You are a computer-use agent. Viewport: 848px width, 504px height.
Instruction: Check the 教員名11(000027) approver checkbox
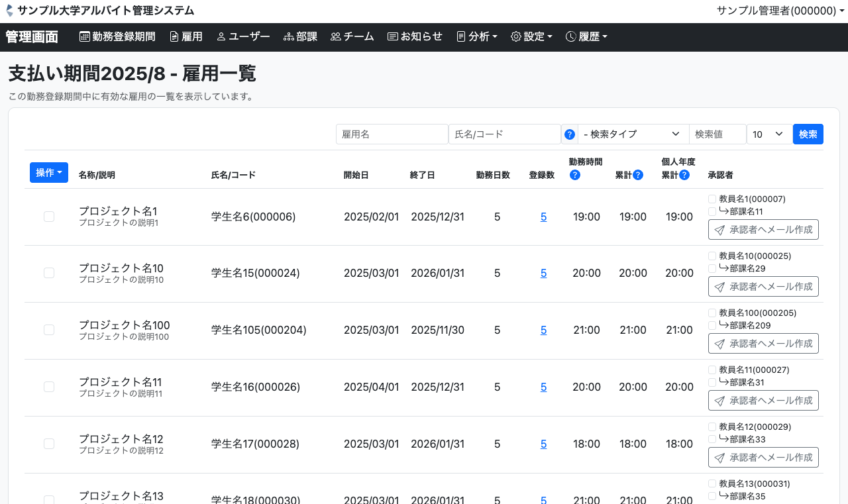coord(712,370)
